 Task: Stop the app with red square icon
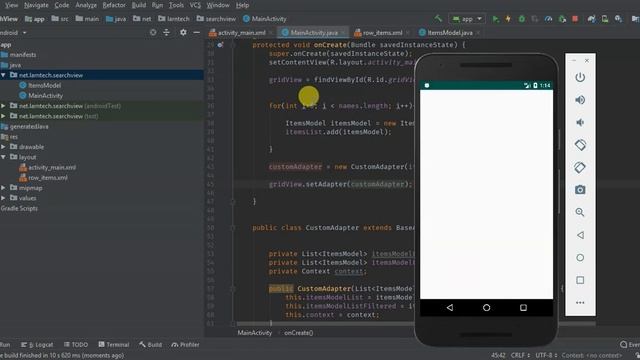tap(575, 19)
